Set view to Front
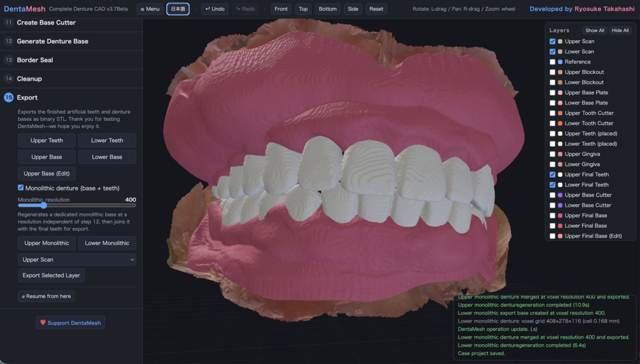 pyautogui.click(x=281, y=9)
